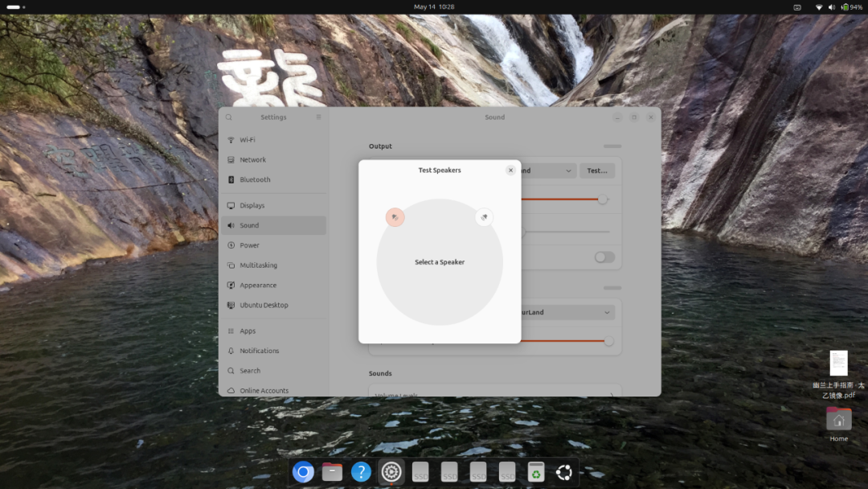Open Activities overview in top bar

[16, 7]
